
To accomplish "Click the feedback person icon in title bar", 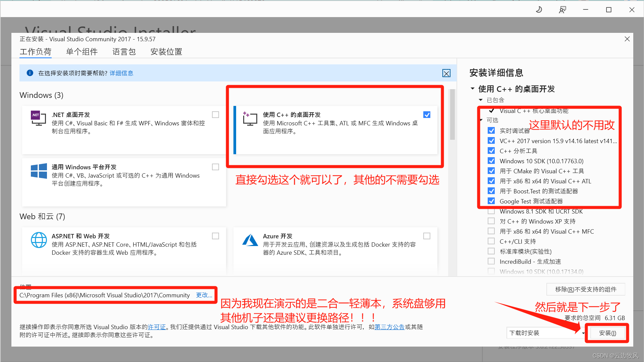I will coord(562,10).
